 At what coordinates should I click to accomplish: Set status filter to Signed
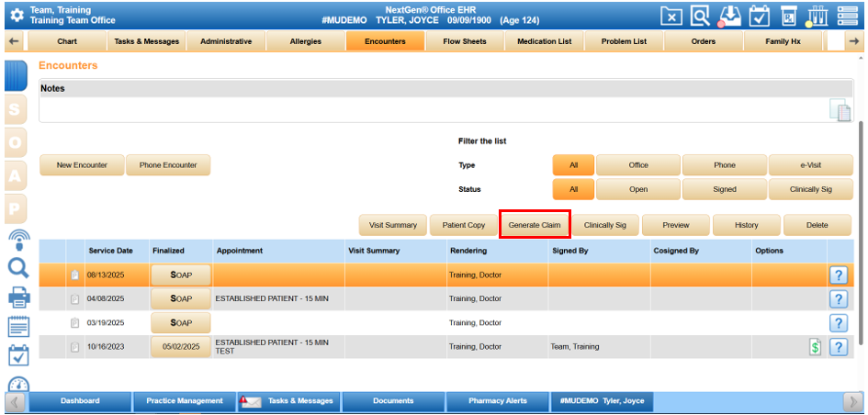point(724,190)
